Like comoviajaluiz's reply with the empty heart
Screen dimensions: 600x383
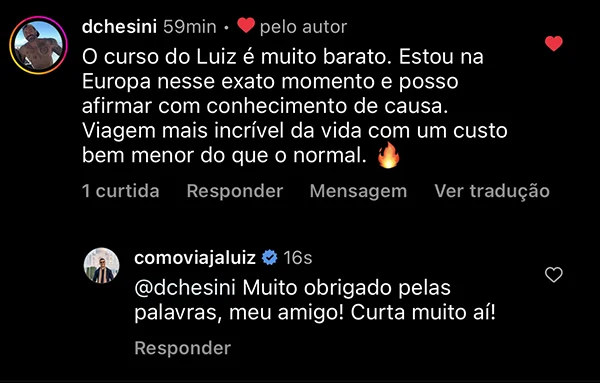pyautogui.click(x=554, y=275)
